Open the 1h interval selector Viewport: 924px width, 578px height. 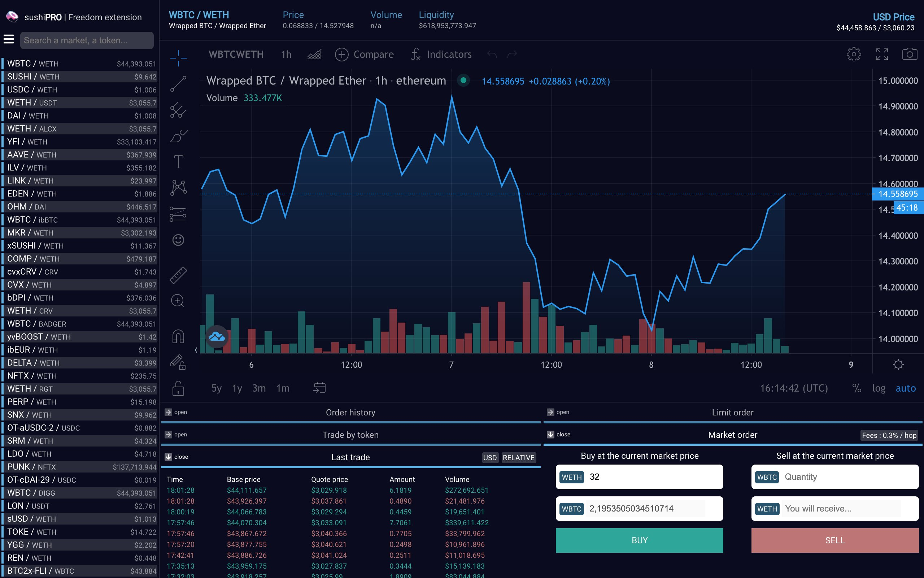(286, 54)
